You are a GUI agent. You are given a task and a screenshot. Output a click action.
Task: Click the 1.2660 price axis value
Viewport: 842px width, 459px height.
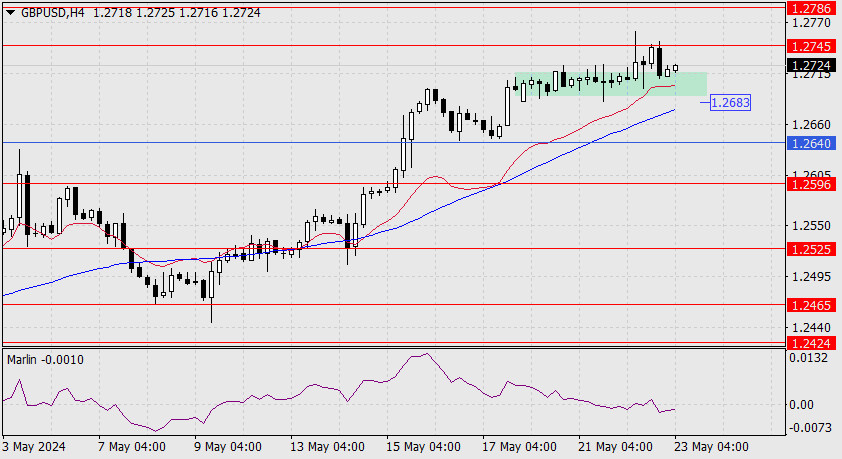point(811,125)
